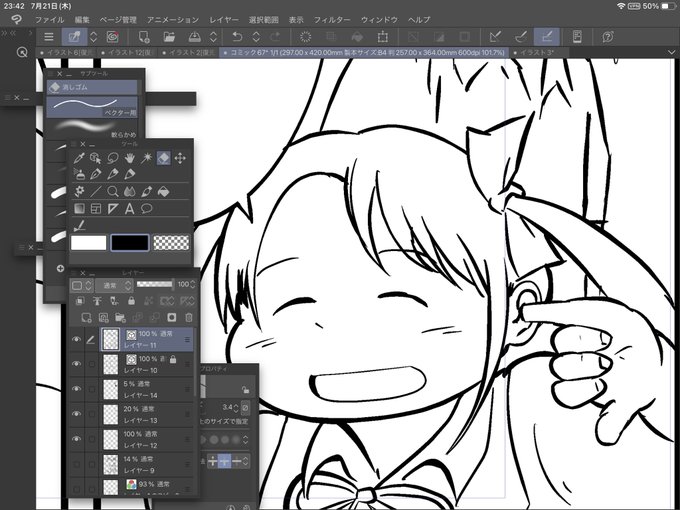The height and width of the screenshot is (510, 680).
Task: Open the フィルター menu
Action: click(332, 20)
